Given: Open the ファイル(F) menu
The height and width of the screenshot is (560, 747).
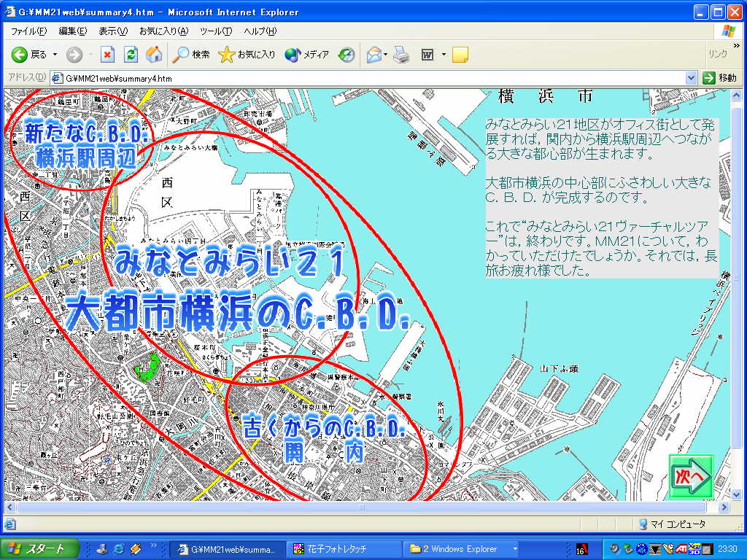Looking at the screenshot, I should coord(28,31).
